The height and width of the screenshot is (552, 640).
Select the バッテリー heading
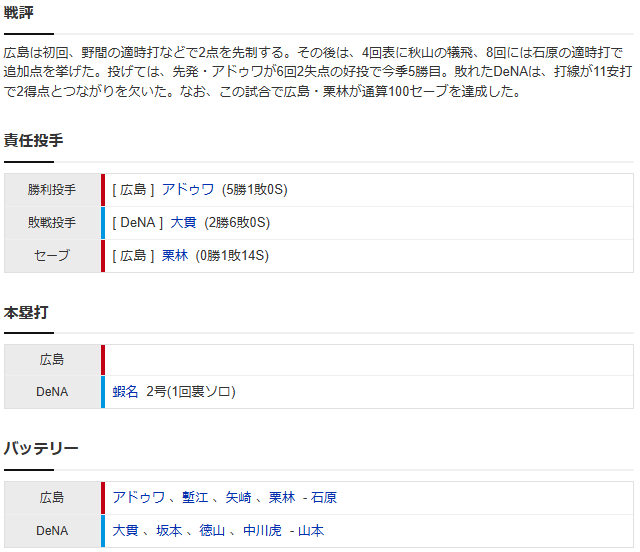pos(41,448)
